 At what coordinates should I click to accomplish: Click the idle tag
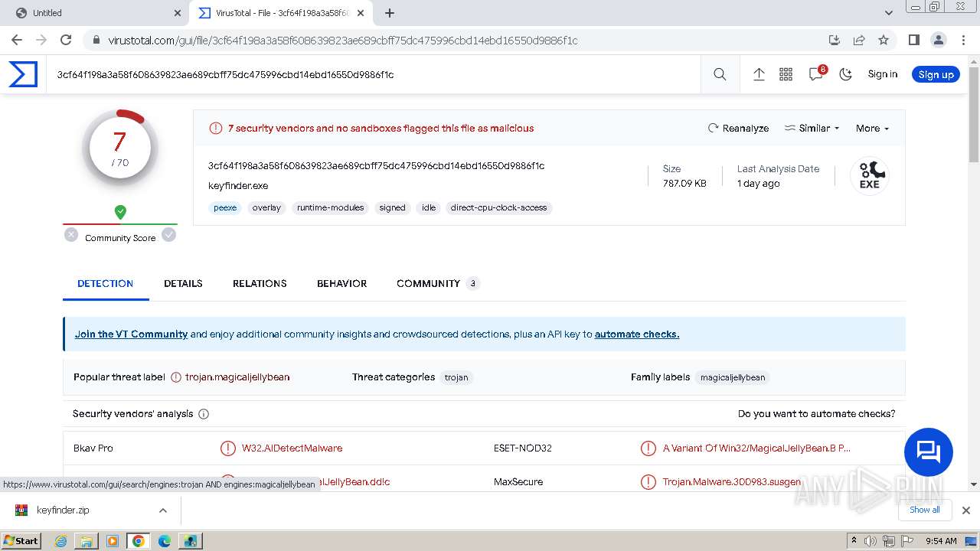point(429,207)
